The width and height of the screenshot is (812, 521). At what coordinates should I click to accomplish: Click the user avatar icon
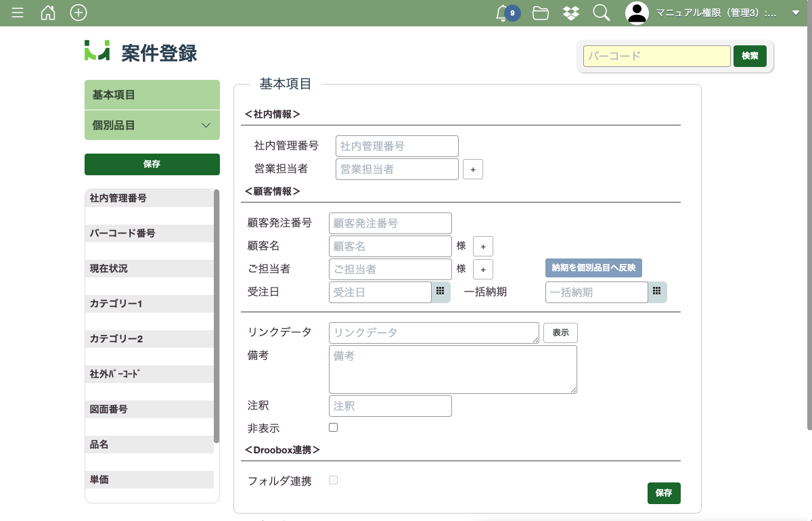(x=637, y=13)
